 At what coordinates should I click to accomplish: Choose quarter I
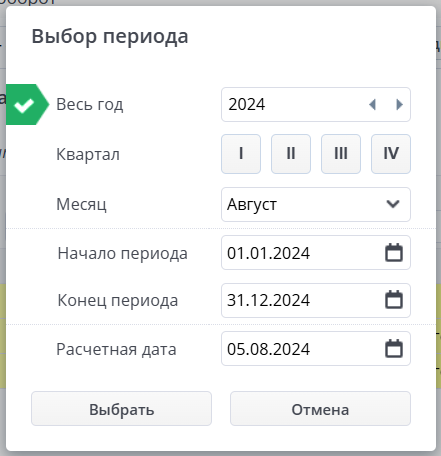pyautogui.click(x=241, y=154)
